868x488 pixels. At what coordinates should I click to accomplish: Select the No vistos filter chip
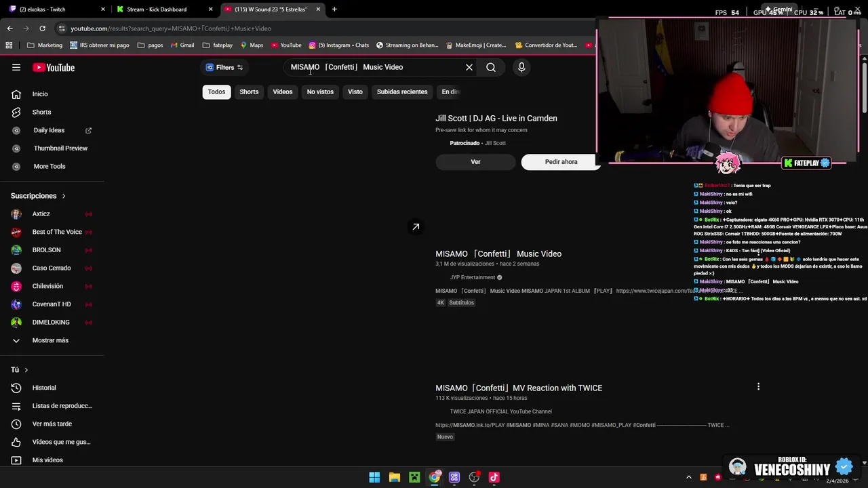pos(320,91)
